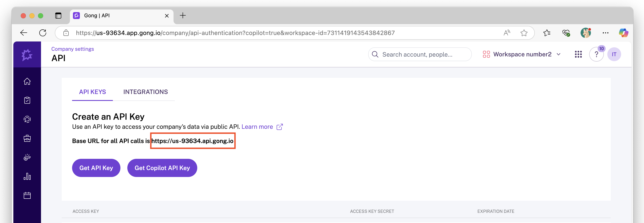Image resolution: width=644 pixels, height=223 pixels.
Task: Select the API KEYS tab
Action: coord(92,92)
